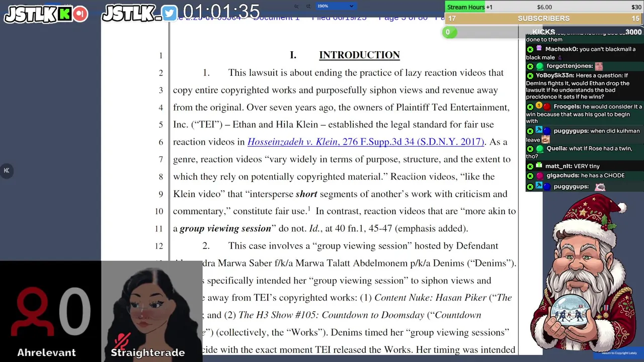Click the 01:01:35 stream timer

(x=221, y=12)
